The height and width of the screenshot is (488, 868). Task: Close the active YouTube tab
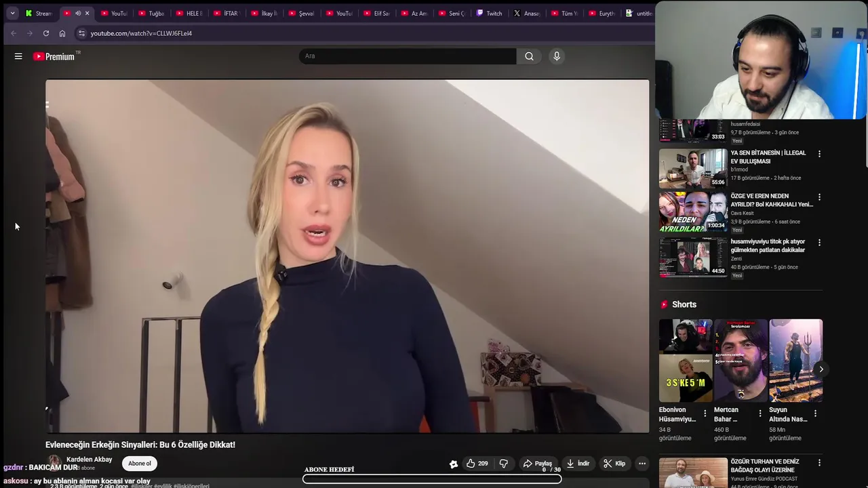pyautogui.click(x=87, y=13)
